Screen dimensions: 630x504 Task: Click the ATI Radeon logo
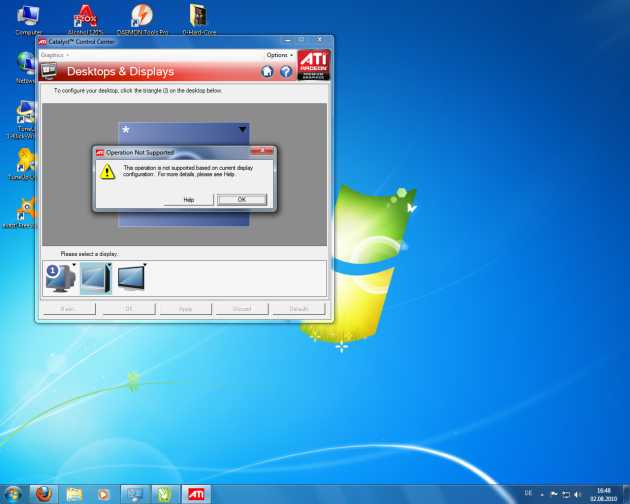click(x=313, y=65)
